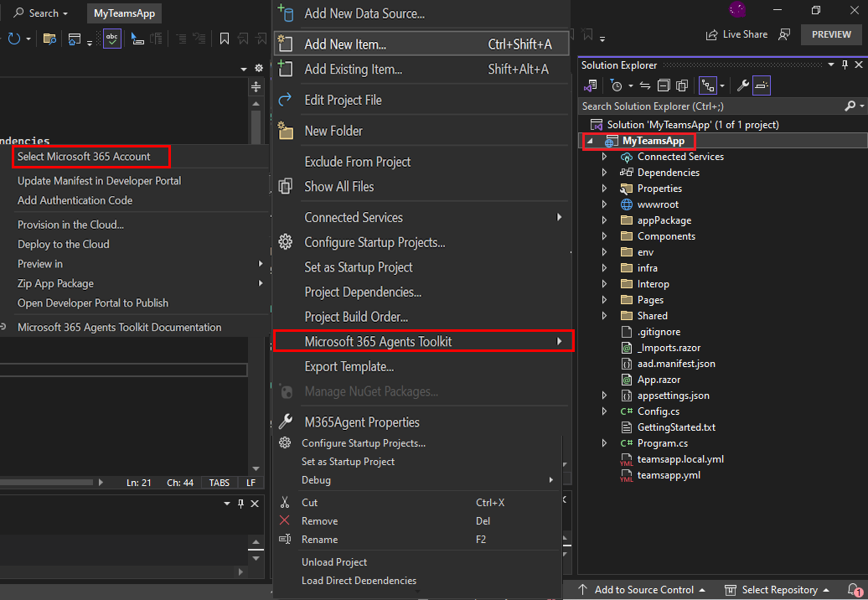This screenshot has height=600, width=868.
Task: Click the Live Share icon
Action: coord(712,35)
